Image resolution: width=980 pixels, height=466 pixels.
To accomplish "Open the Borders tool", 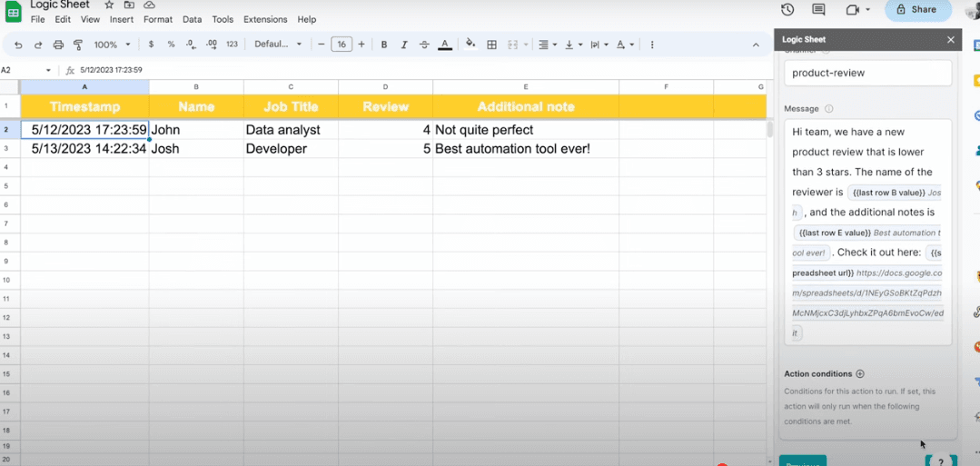I will (491, 45).
